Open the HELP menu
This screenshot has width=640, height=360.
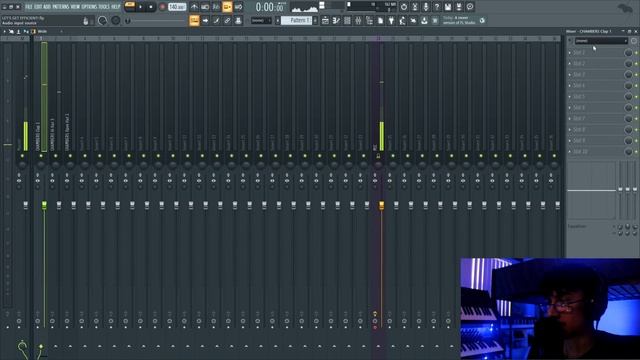[116, 7]
